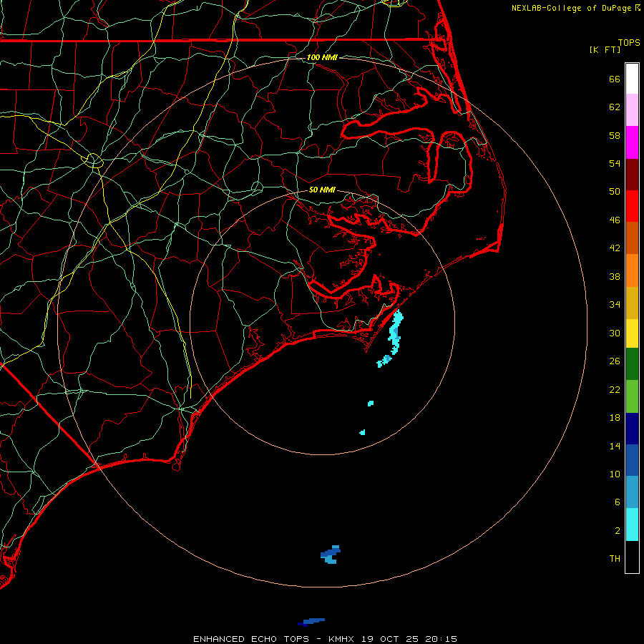
Task: Click the 19 OCT 25 date text
Action: click(x=390, y=639)
